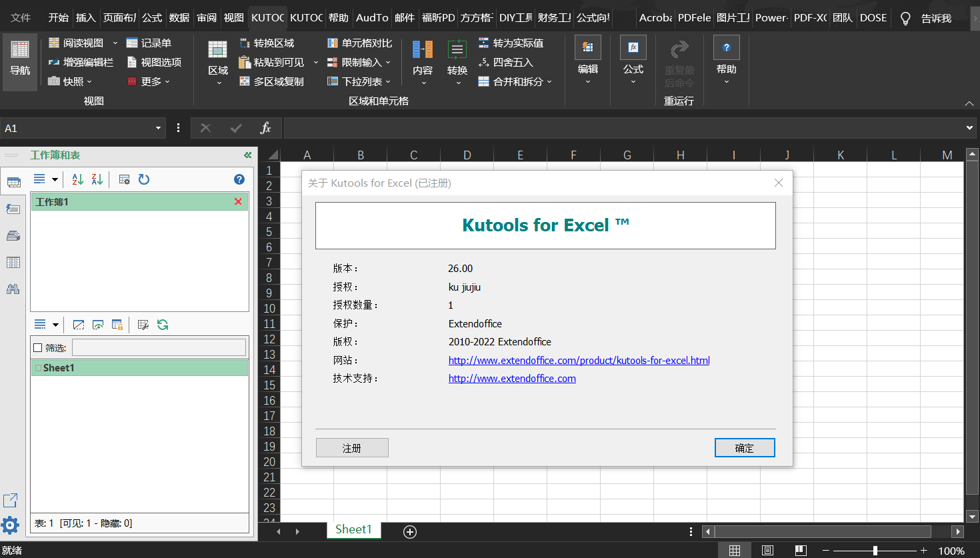The height and width of the screenshot is (558, 980).
Task: Select the Sheet1 worksheet tab
Action: [x=353, y=529]
